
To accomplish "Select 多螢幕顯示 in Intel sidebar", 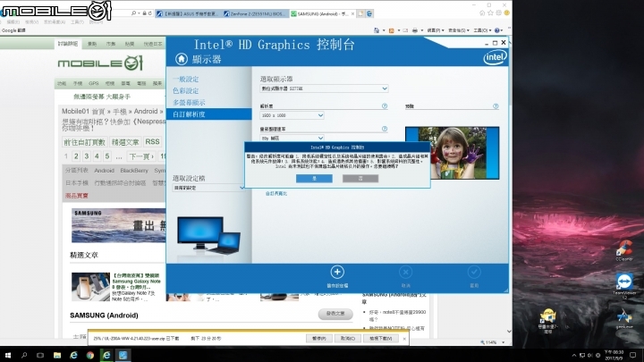I will click(189, 102).
